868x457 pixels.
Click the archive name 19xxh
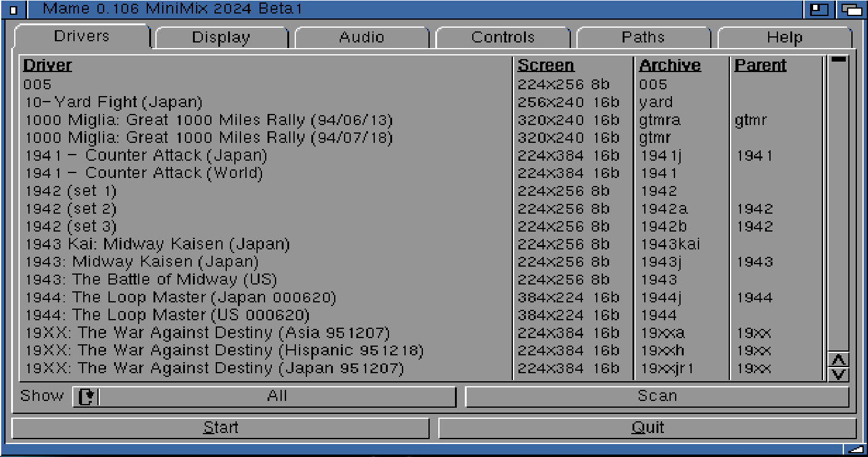point(663,351)
